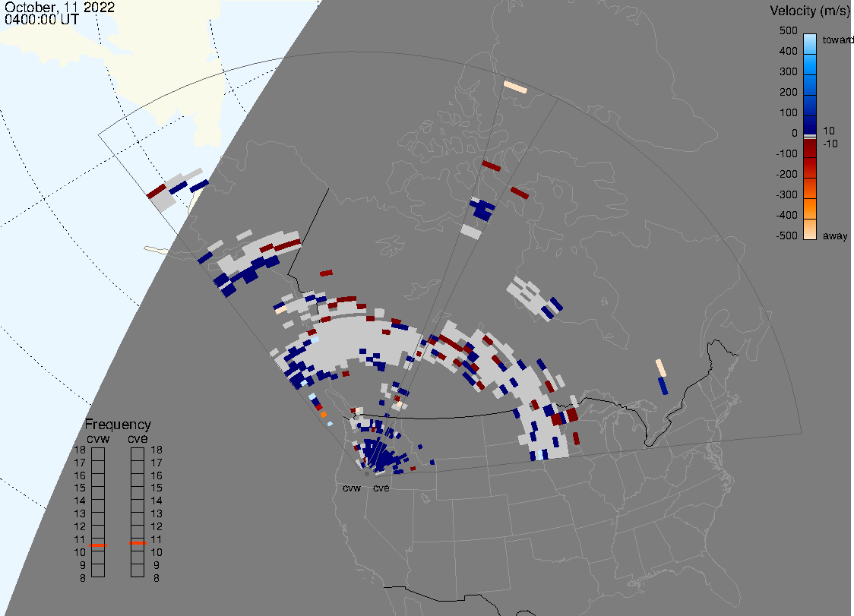Click the "cve" header in the Frequency legend
Image resolution: width=854 pixels, height=616 pixels.
[138, 439]
